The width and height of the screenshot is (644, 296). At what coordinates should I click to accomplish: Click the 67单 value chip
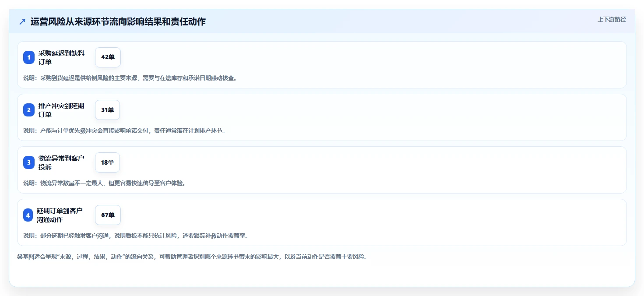click(x=108, y=215)
